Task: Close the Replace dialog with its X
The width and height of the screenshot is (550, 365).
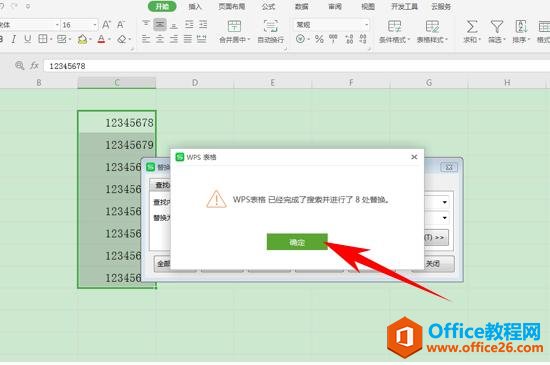Action: (449, 167)
